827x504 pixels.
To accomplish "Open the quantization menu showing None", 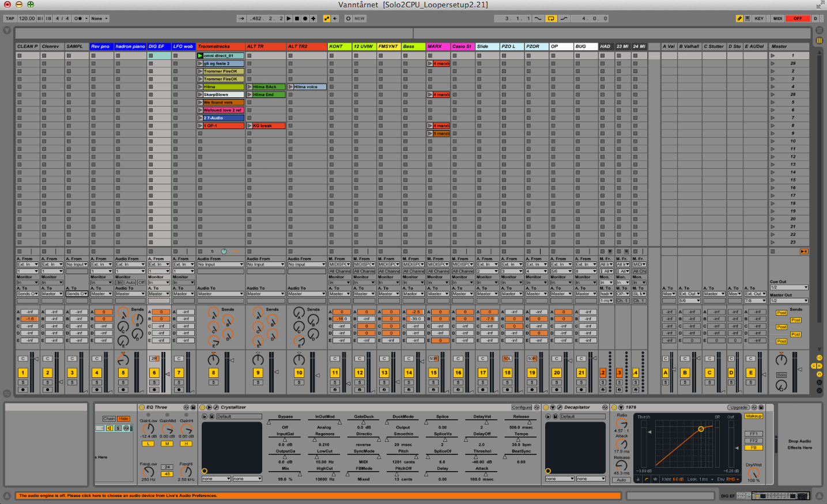I will [99, 18].
